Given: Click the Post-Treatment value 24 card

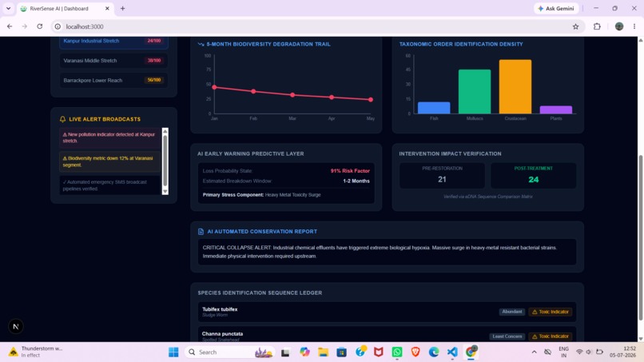Looking at the screenshot, I should coord(533,176).
